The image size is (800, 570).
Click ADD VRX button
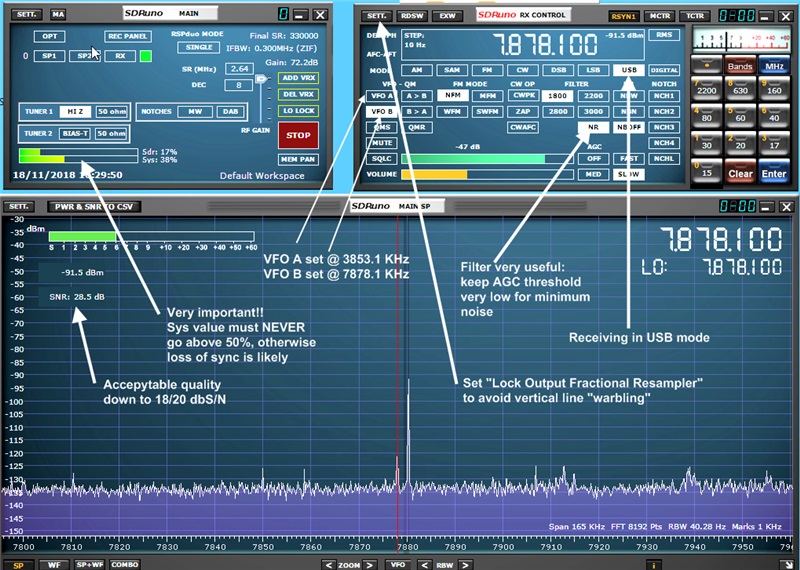298,78
